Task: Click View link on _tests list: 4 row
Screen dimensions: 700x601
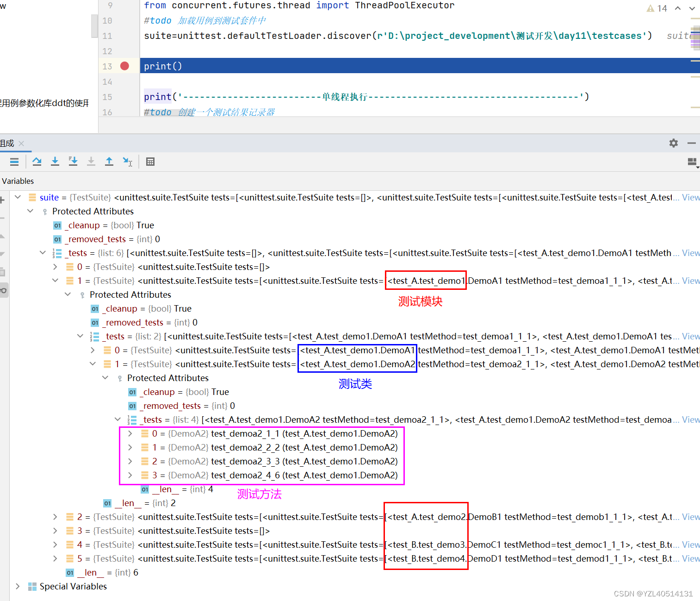Action: click(x=691, y=419)
